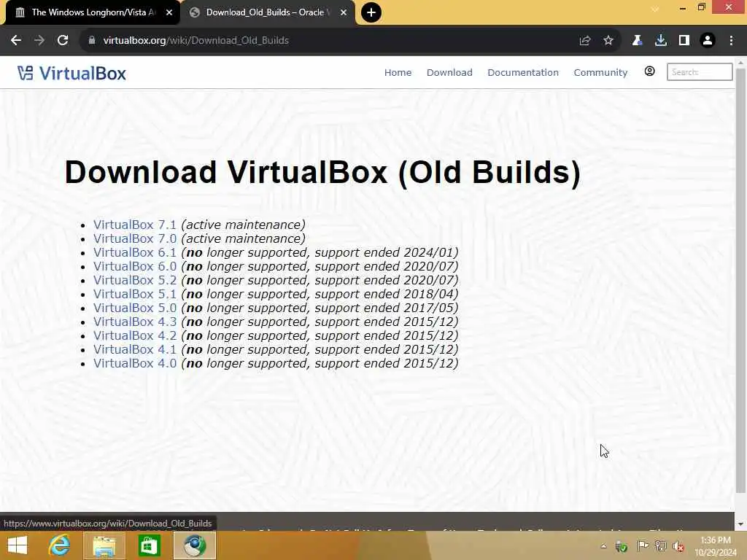747x560 pixels.
Task: Open a new tab with plus button
Action: 371,12
